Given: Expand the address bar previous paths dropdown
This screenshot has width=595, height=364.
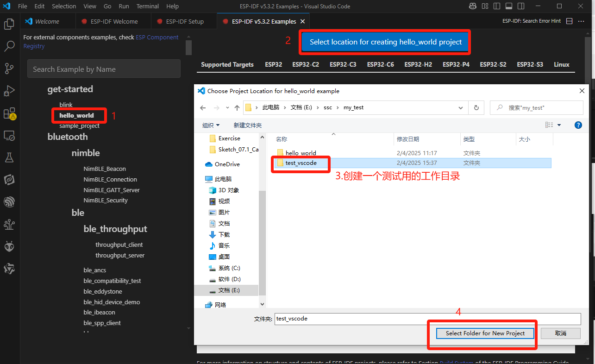Looking at the screenshot, I should tap(461, 108).
